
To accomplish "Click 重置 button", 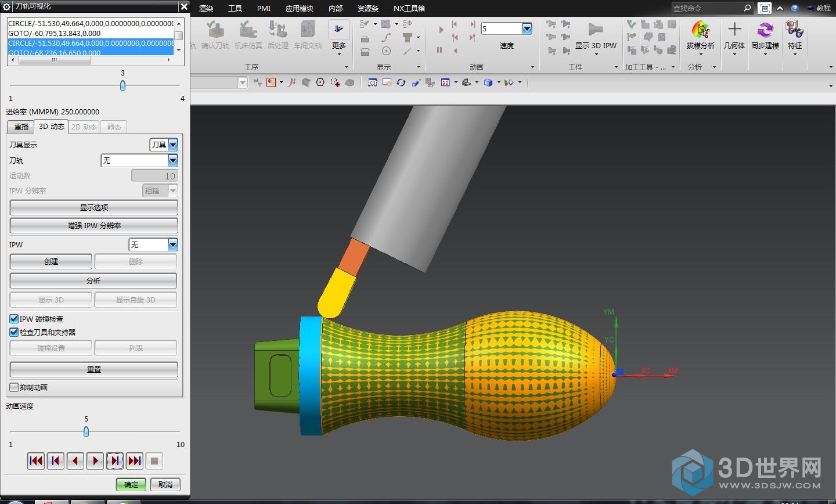I will [94, 369].
